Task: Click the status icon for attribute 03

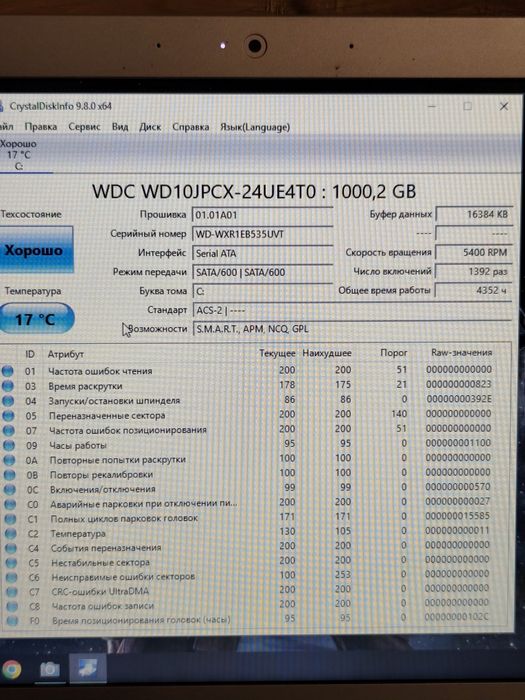Action: click(8, 386)
